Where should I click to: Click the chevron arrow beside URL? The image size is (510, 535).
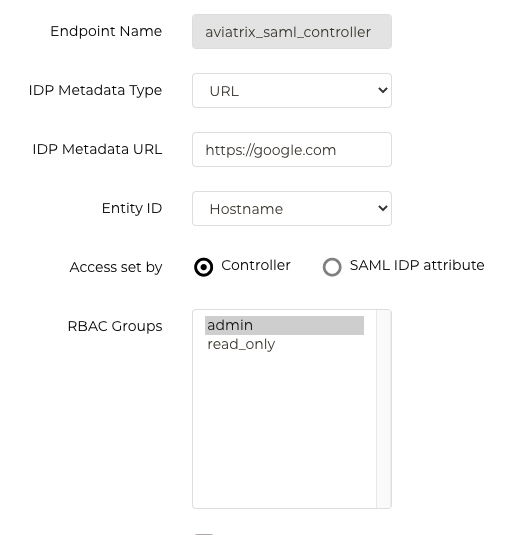tap(383, 90)
